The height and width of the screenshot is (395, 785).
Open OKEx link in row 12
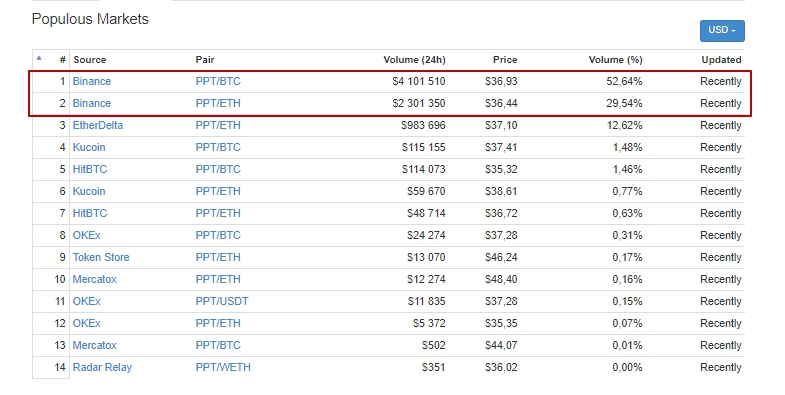[x=87, y=323]
